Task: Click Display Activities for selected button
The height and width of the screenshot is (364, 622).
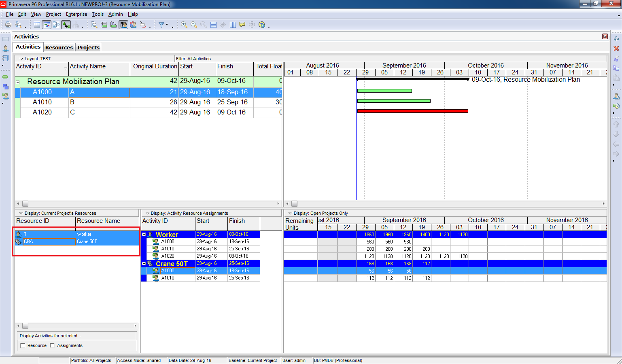Action: [x=76, y=336]
